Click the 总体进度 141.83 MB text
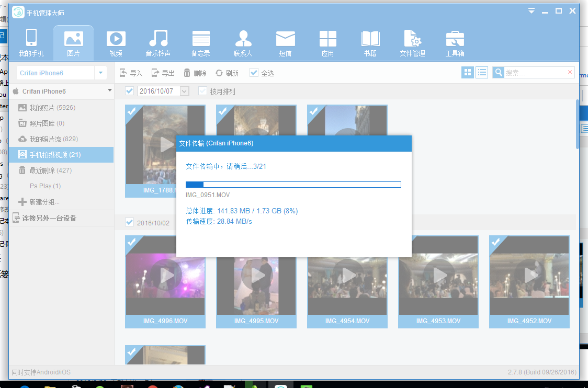 [x=242, y=211]
